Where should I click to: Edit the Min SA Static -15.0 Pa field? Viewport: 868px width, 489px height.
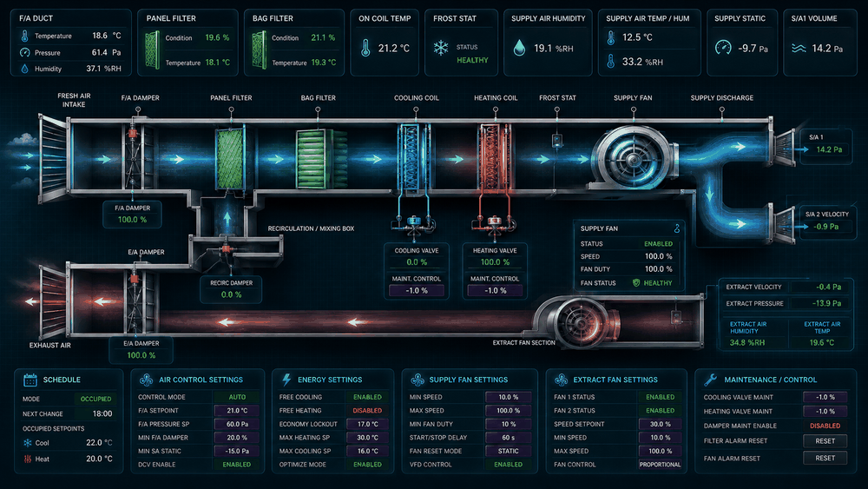[x=237, y=452]
